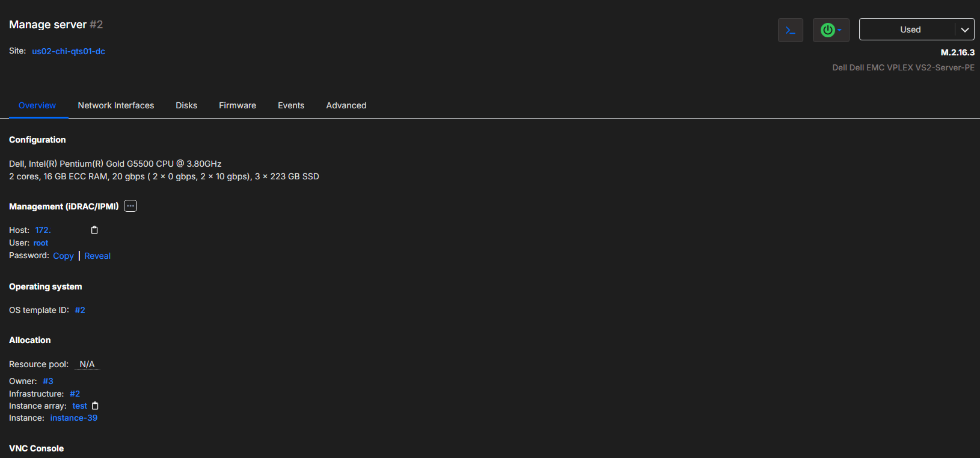The image size is (980, 458).
Task: Open the Resource pool N/A selector
Action: 87,364
